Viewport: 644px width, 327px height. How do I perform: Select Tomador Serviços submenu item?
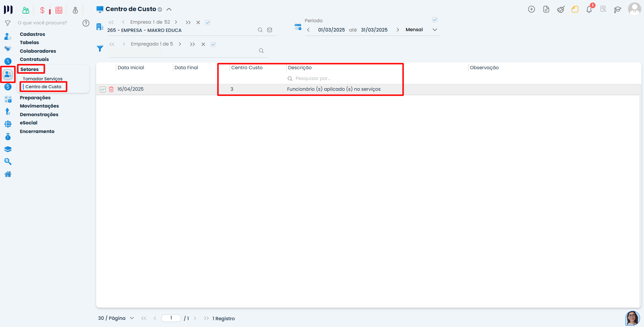(x=43, y=79)
